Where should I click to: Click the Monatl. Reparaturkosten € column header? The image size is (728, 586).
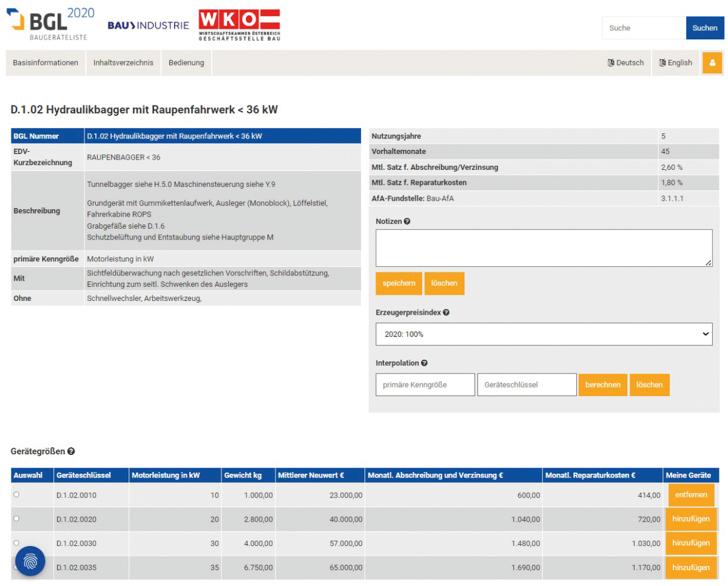(602, 475)
